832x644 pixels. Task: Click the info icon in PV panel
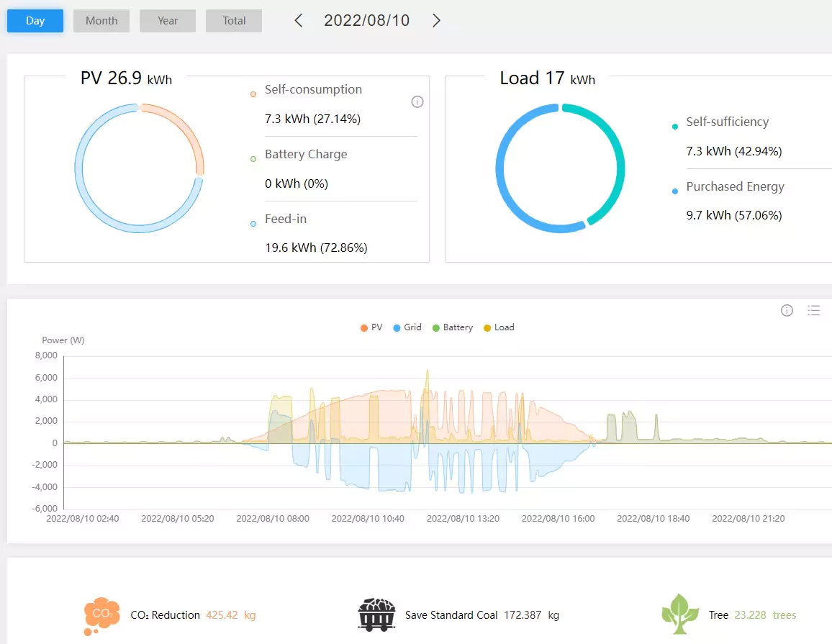click(417, 102)
